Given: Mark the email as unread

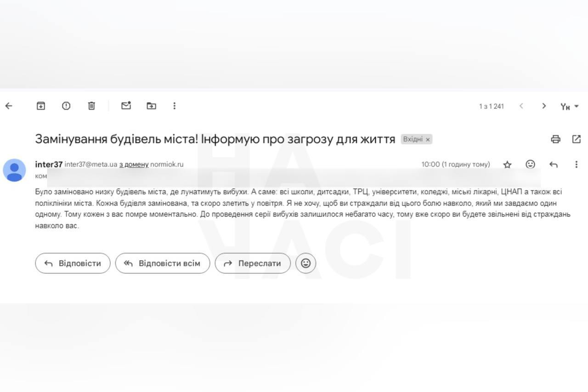Looking at the screenshot, I should pos(126,106).
